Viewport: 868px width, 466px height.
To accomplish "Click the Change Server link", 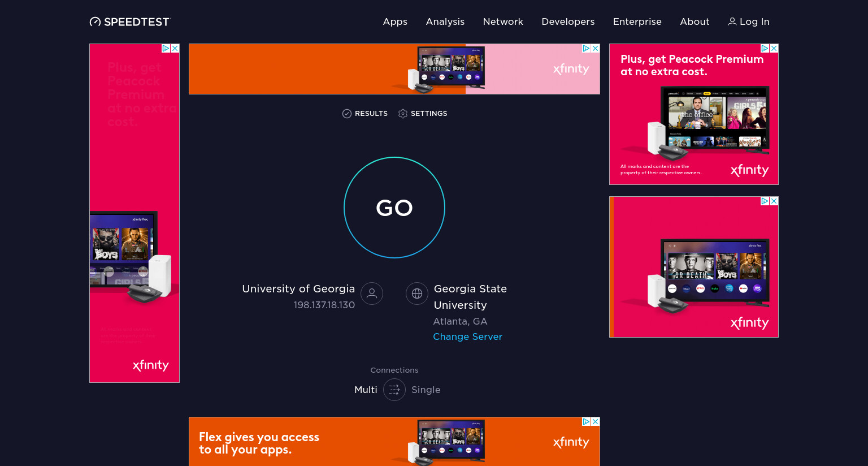I will [x=467, y=336].
